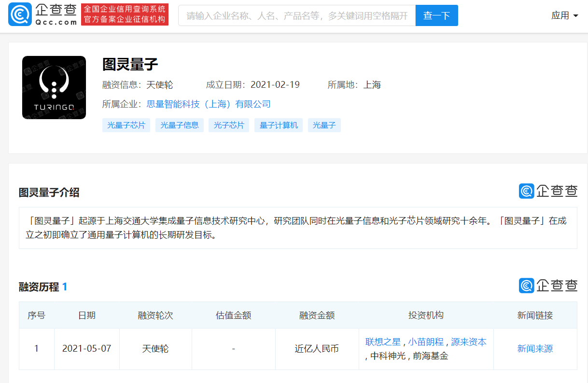Open the 小苗朗程 investor link
Screen dimensions: 588x383
tap(426, 342)
